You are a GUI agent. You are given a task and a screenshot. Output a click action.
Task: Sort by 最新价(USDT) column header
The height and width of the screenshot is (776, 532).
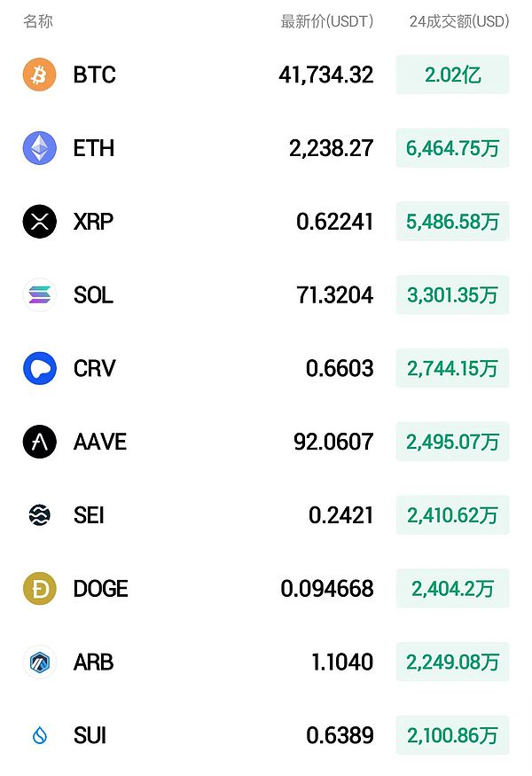click(x=326, y=21)
